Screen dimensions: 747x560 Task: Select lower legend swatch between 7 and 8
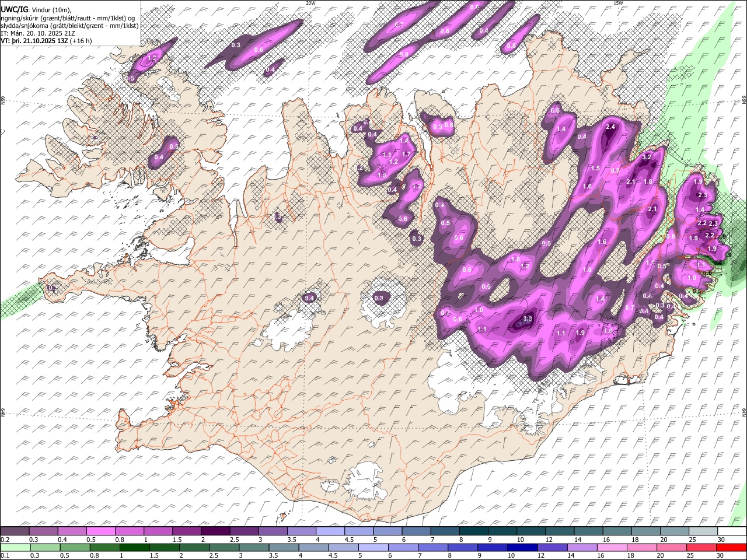click(433, 547)
